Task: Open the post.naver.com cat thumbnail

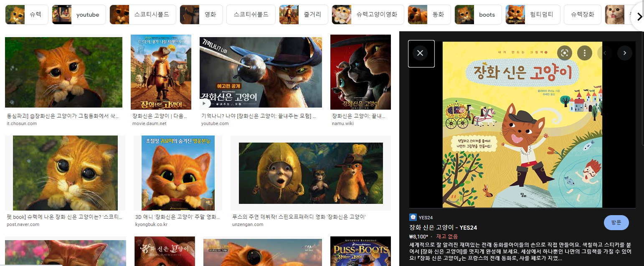Action: [65, 173]
